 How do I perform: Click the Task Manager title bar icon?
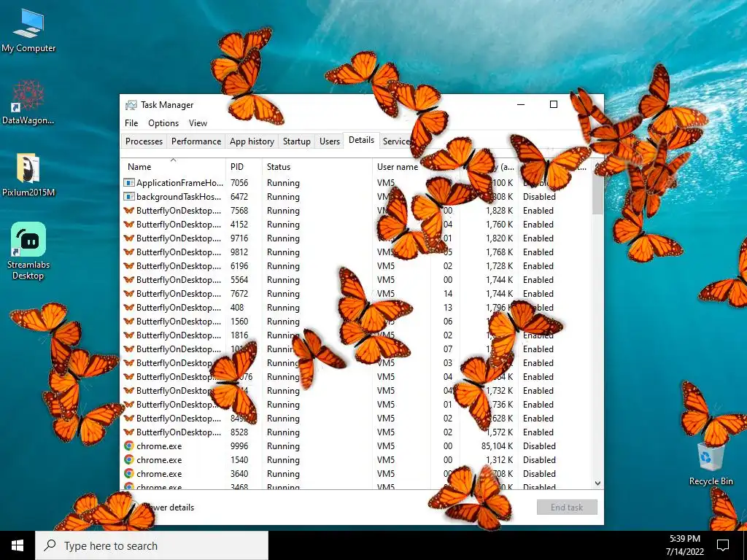coord(131,105)
